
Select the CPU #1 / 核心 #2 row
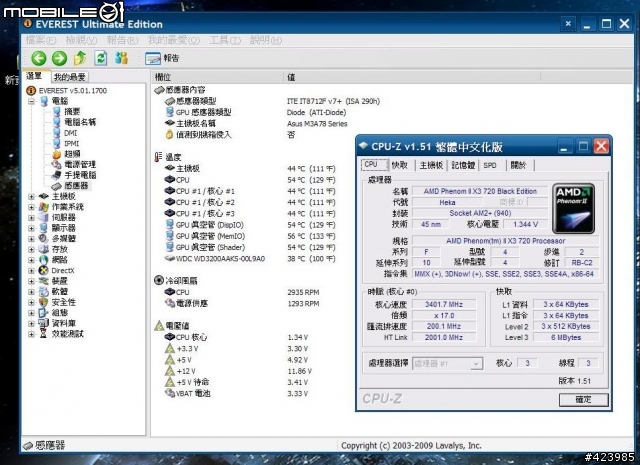click(x=249, y=202)
